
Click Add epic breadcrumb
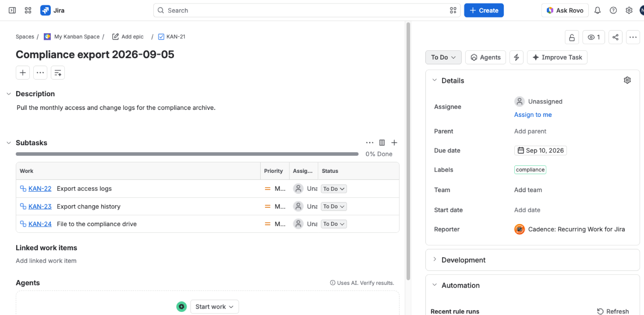pyautogui.click(x=128, y=37)
